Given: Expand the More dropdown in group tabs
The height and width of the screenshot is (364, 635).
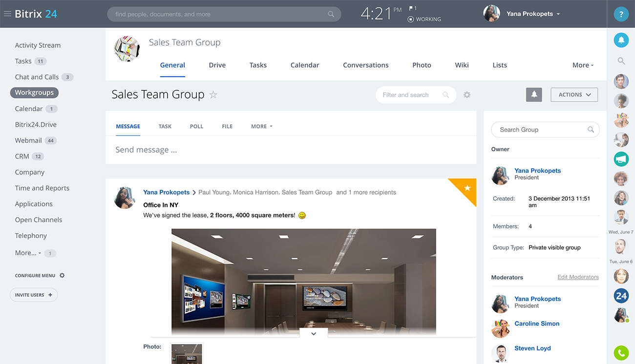Looking at the screenshot, I should (583, 65).
